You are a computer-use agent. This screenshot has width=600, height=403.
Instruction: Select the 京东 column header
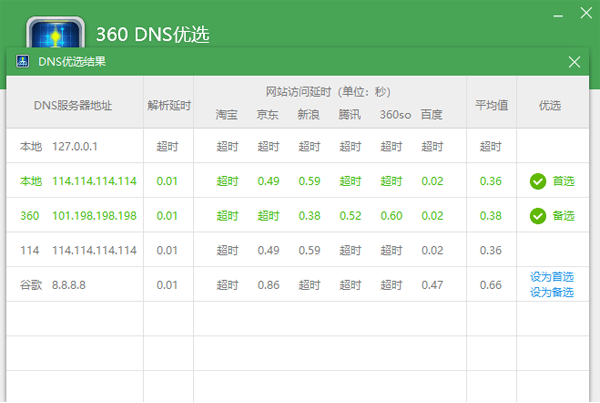point(267,114)
